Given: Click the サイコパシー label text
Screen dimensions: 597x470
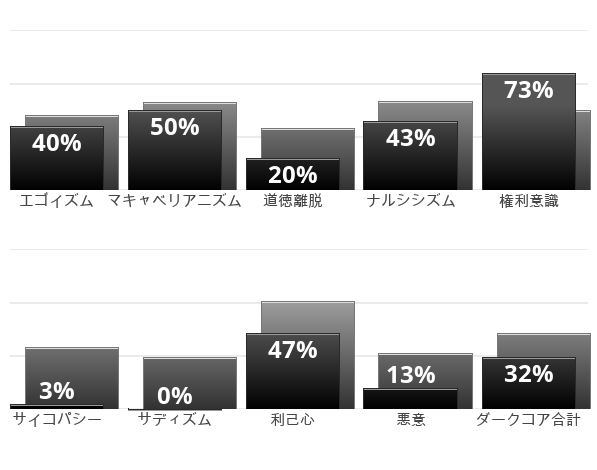Looking at the screenshot, I should 57,419.
